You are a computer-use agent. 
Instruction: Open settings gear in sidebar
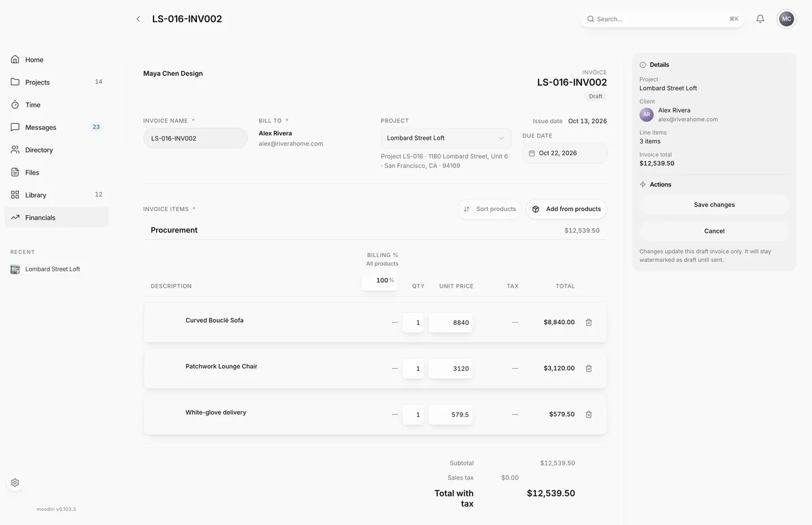tap(15, 483)
